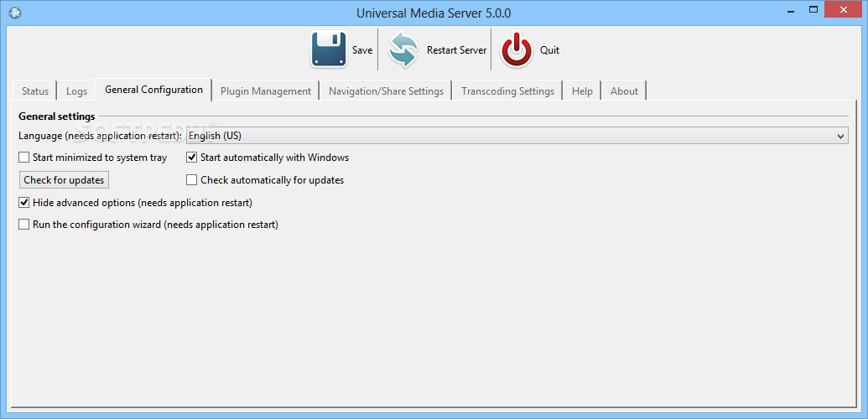
Task: Click the Quit label
Action: click(549, 50)
